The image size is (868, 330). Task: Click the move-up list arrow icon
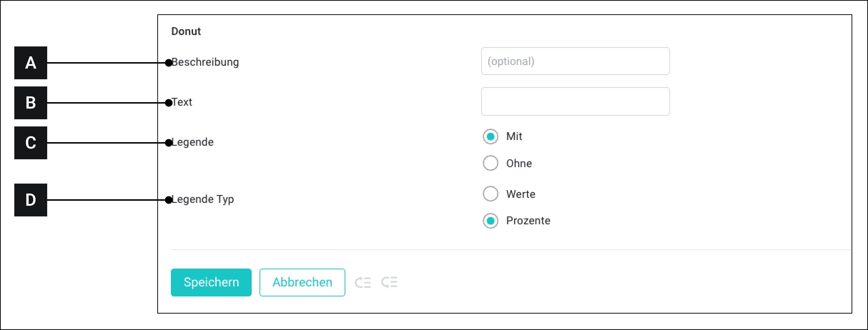(363, 282)
